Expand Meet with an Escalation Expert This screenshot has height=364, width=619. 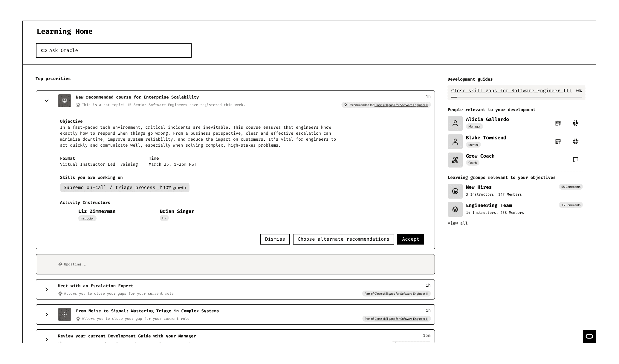coord(47,289)
